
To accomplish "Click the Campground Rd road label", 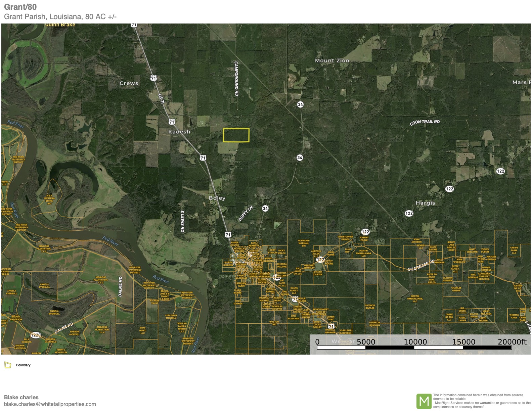I will coord(236,79).
